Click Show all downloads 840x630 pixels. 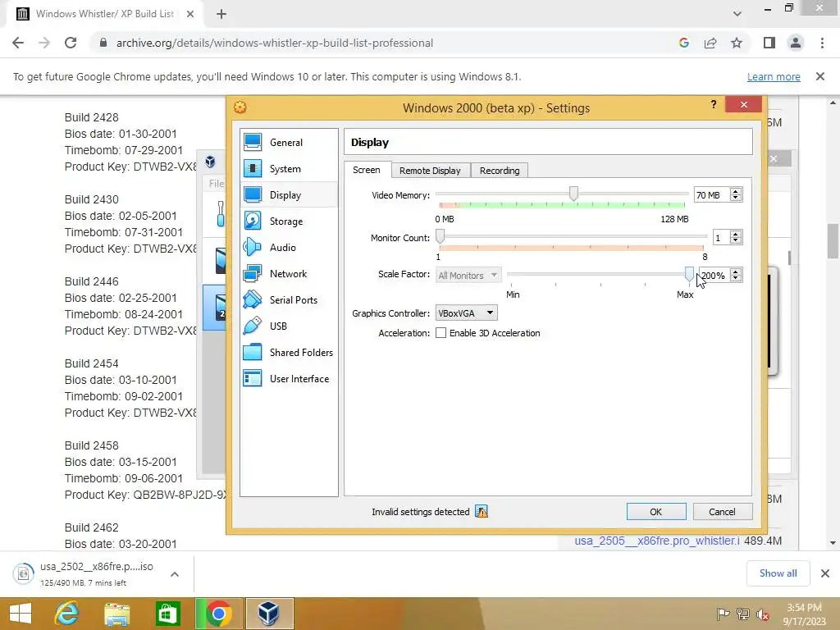(x=778, y=573)
